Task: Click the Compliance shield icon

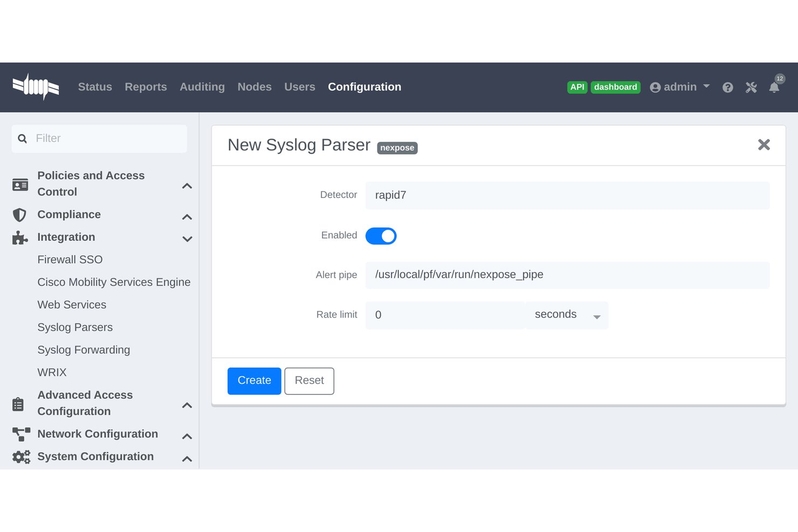Action: click(19, 215)
